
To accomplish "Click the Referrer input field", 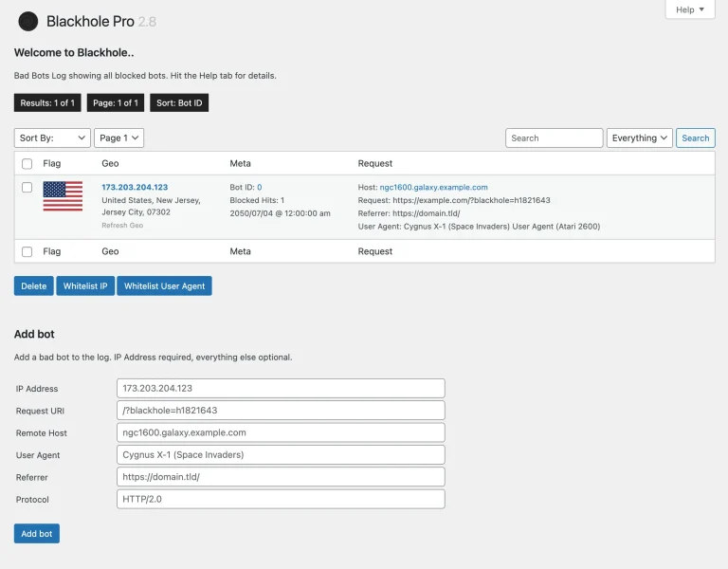I will 281,477.
